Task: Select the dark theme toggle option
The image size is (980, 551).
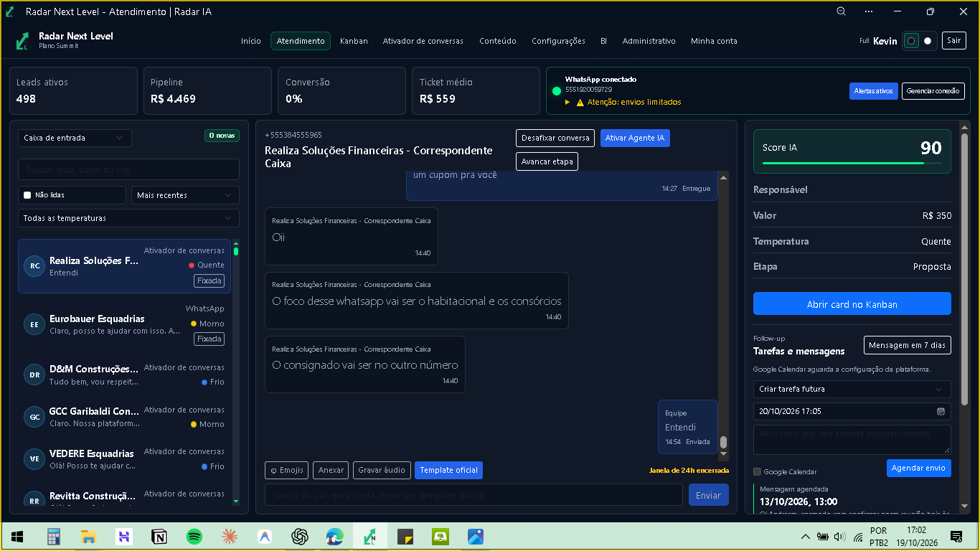Action: [x=911, y=41]
